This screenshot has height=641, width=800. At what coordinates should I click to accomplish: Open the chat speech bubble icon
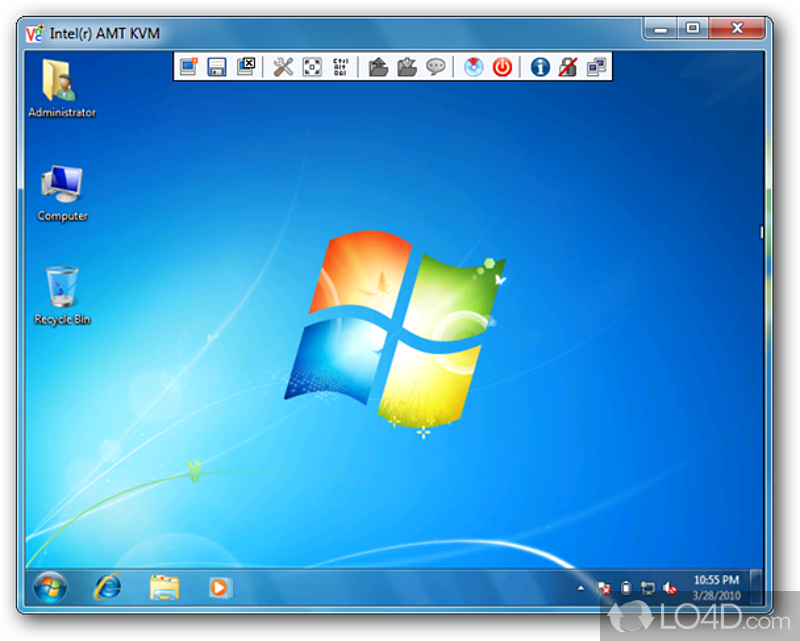click(436, 67)
